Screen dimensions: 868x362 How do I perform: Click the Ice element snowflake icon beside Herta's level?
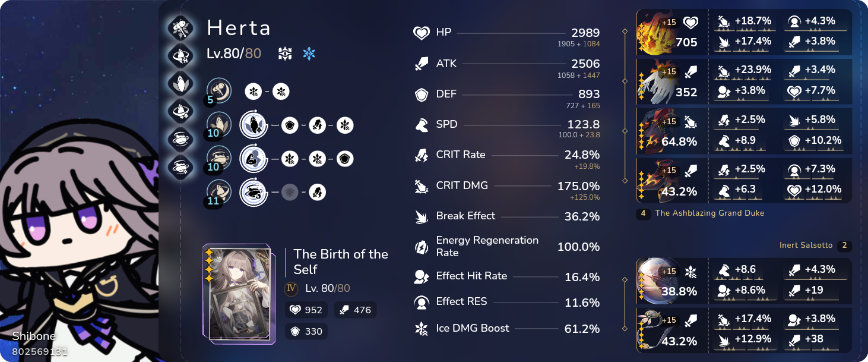coord(309,54)
